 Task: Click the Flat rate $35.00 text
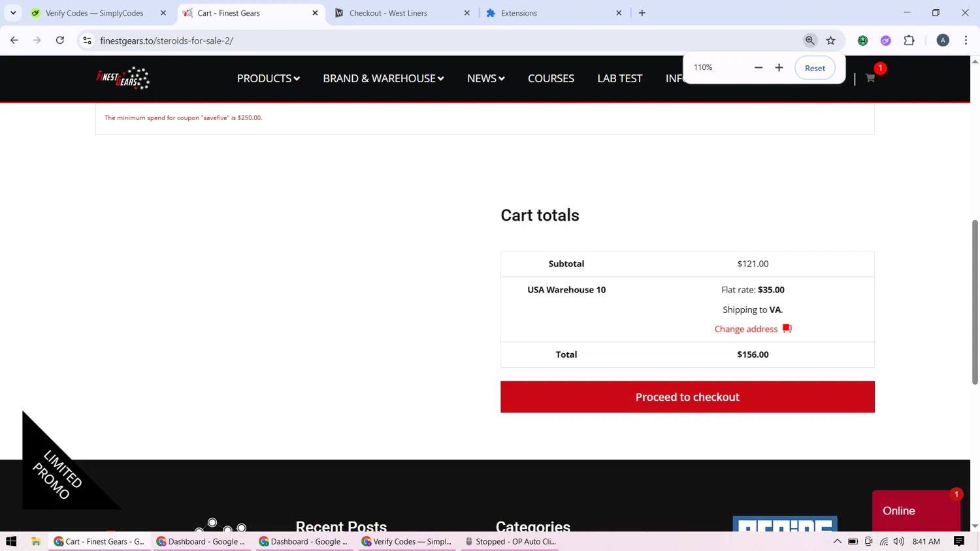(753, 290)
